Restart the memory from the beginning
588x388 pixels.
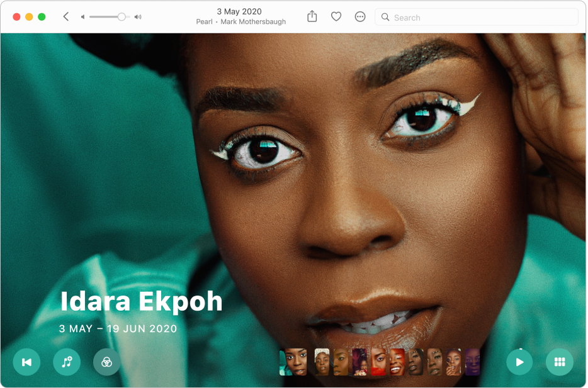click(x=26, y=362)
